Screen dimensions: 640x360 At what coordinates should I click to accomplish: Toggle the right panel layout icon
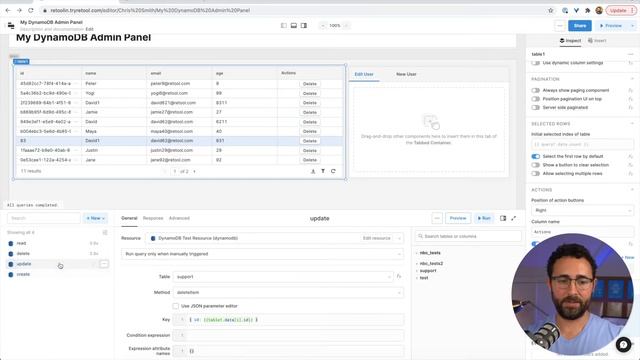tap(304, 26)
